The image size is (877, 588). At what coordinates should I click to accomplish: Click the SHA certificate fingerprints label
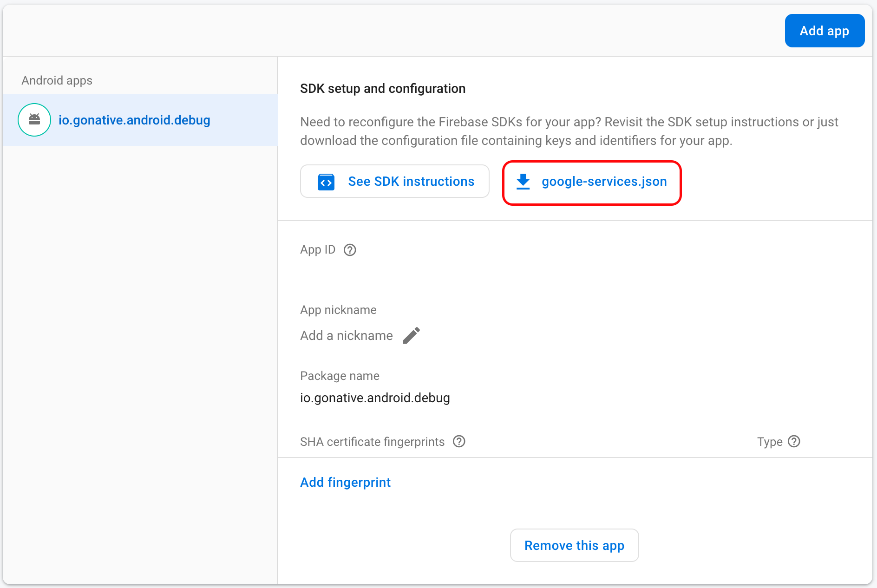(373, 442)
